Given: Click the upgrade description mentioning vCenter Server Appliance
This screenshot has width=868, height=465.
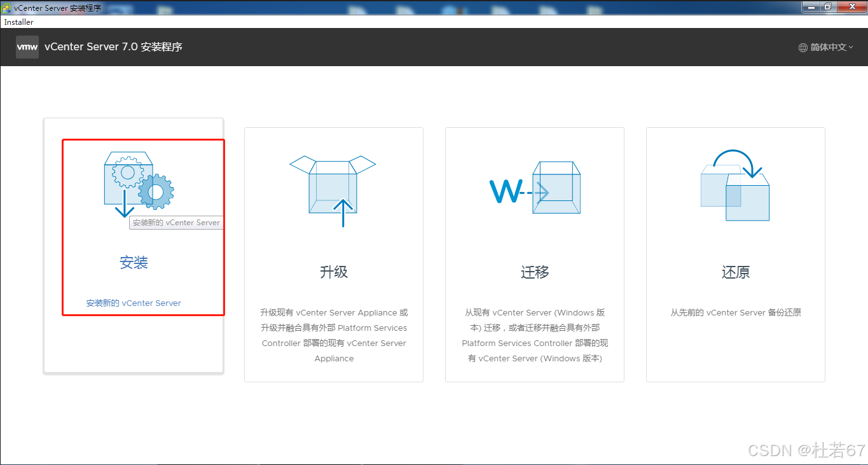Looking at the screenshot, I should pos(334,335).
